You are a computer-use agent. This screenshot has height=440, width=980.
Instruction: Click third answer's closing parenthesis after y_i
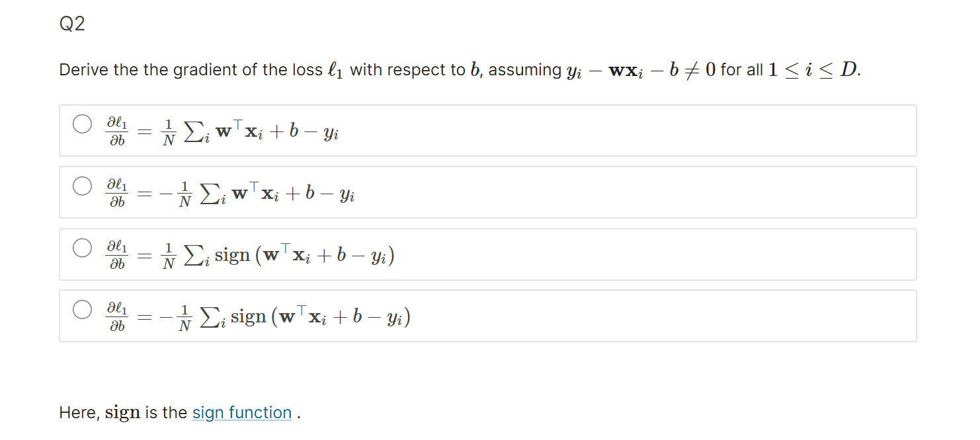391,255
